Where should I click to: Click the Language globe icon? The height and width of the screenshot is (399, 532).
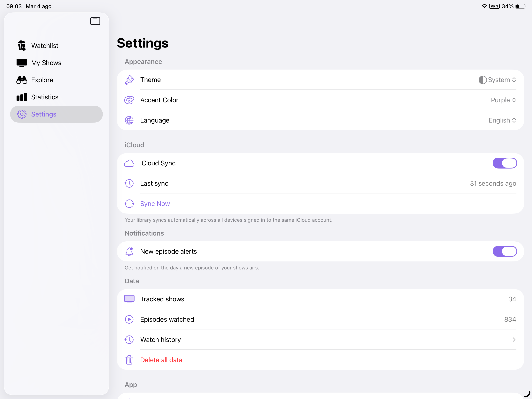coord(129,120)
